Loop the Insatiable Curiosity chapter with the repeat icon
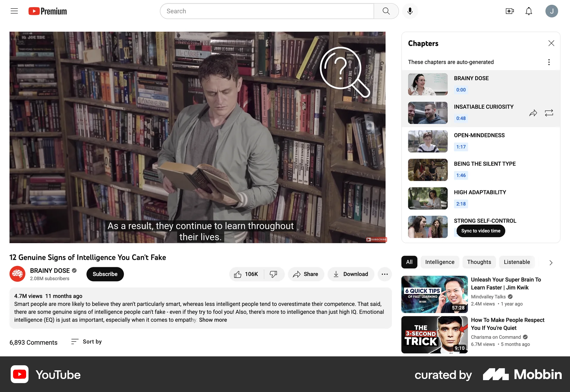570x392 pixels. tap(549, 113)
